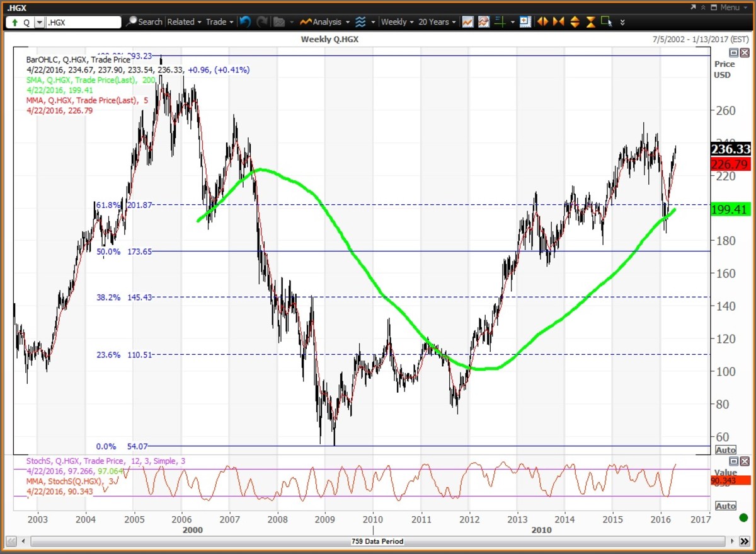This screenshot has height=554, width=756.
Task: Click the horizontal compress arrows icon
Action: pyautogui.click(x=558, y=22)
